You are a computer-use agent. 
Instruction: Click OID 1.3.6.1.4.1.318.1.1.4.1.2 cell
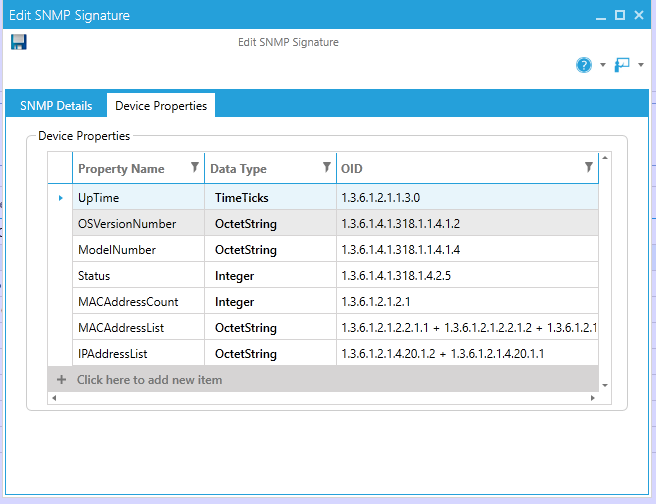[x=467, y=223]
